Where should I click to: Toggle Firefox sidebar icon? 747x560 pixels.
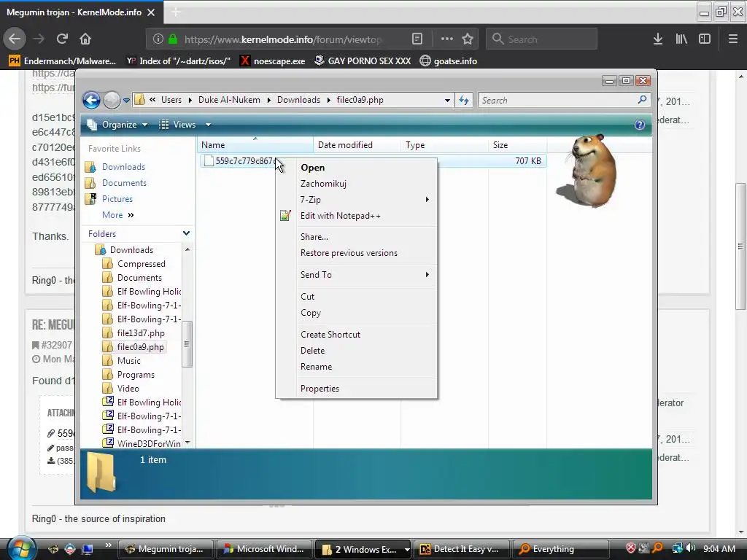click(x=705, y=39)
